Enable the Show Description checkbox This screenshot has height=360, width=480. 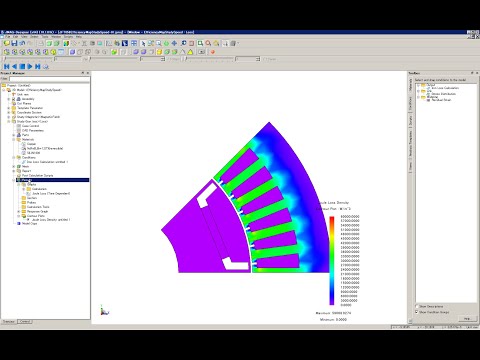417,306
